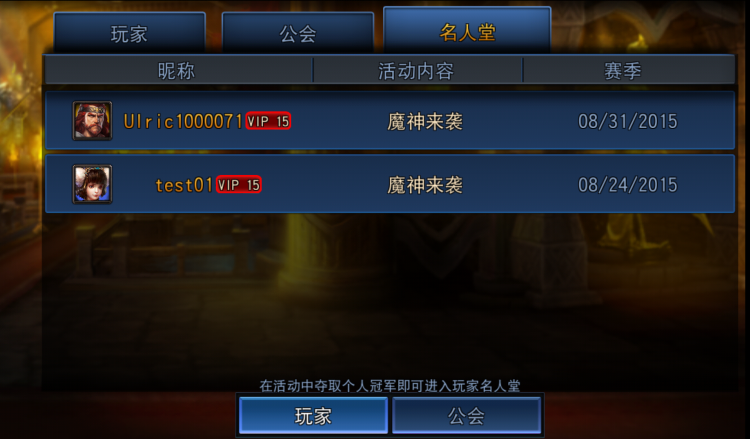This screenshot has height=439, width=750.
Task: Tap the hint text about 个人冠军
Action: (390, 385)
